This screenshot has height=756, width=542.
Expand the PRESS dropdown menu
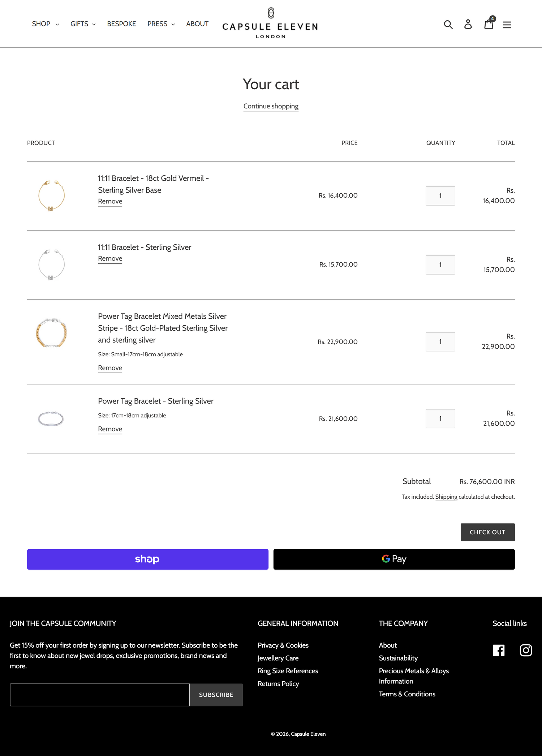(x=161, y=24)
